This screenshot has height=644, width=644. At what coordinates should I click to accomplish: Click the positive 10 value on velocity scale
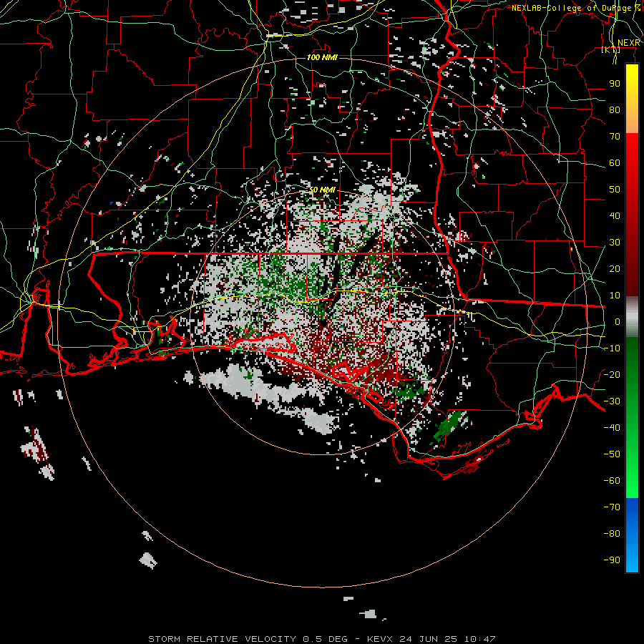[615, 296]
